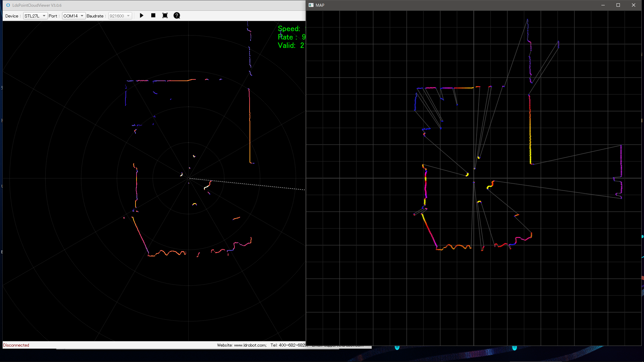Start scanning with the play button
644x362 pixels.
(142, 16)
